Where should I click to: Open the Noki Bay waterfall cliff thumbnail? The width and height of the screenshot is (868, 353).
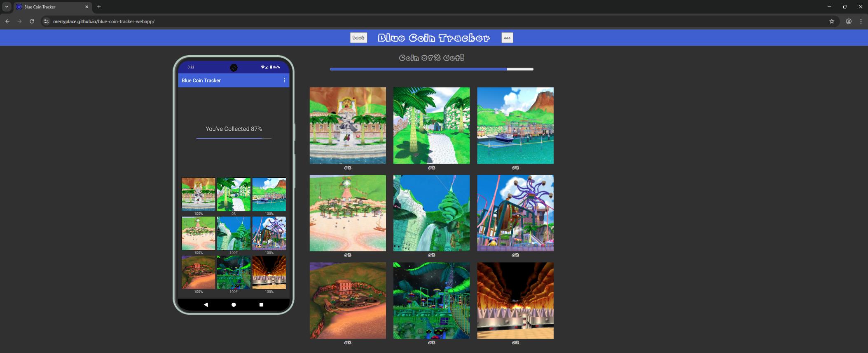coord(431,213)
